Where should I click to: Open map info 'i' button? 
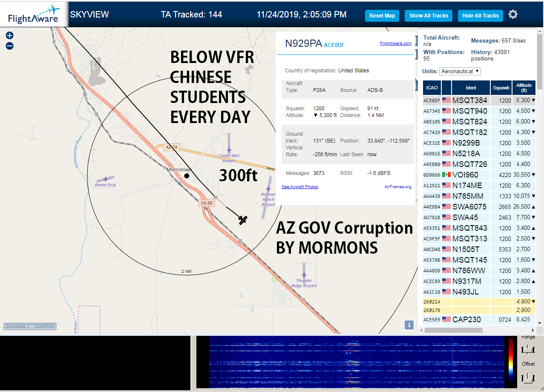[409, 325]
